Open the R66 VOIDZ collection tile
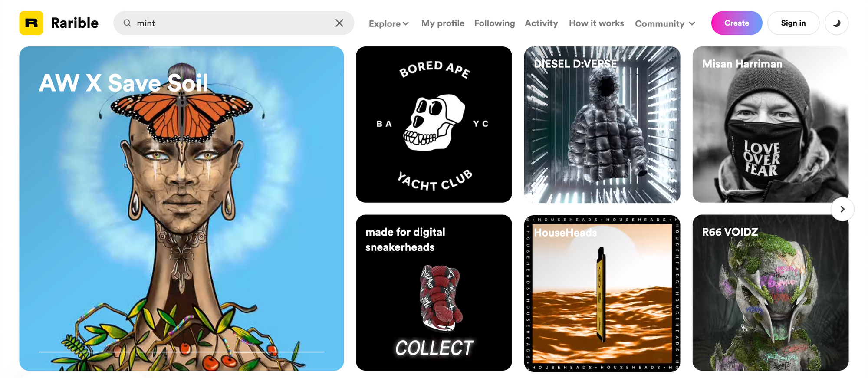Image resolution: width=868 pixels, height=378 pixels. [x=770, y=293]
